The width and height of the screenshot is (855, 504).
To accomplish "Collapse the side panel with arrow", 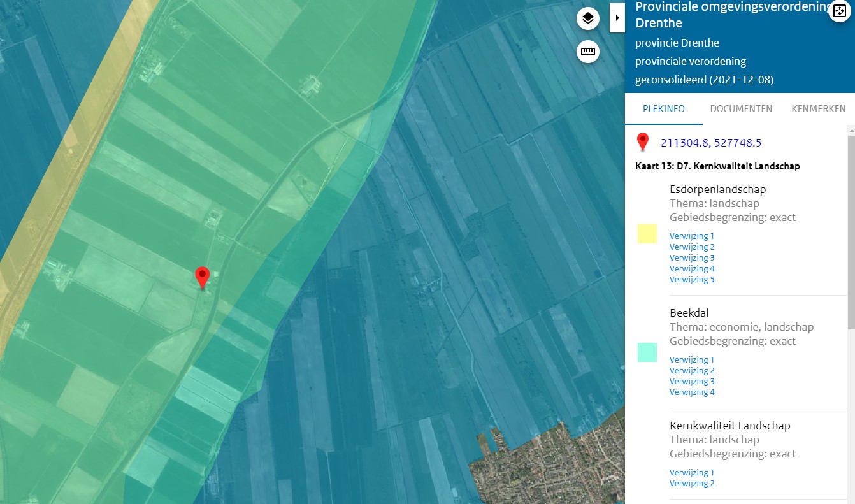I will [x=617, y=18].
